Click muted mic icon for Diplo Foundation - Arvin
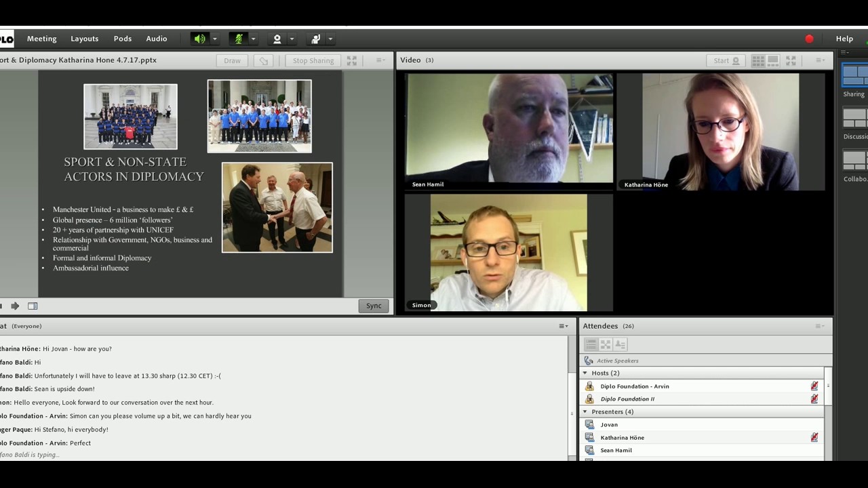The width and height of the screenshot is (868, 488). coord(814,386)
